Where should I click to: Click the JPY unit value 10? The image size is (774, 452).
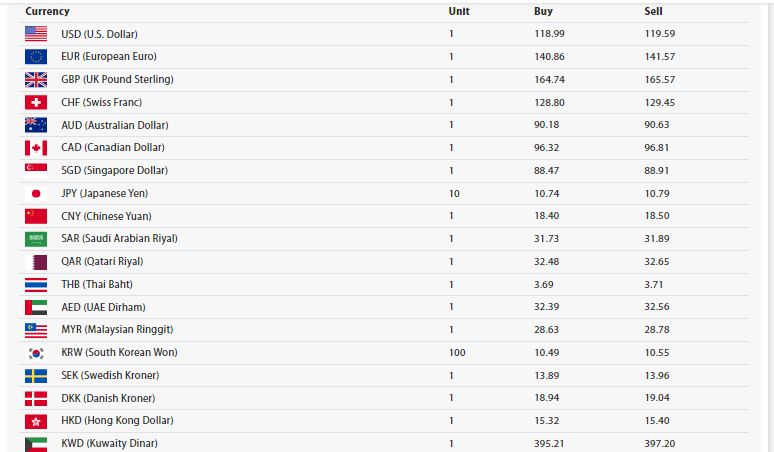coord(454,193)
